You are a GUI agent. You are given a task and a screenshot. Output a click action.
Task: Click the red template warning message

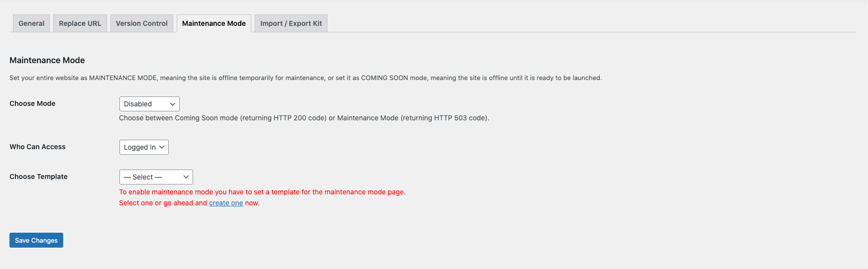pyautogui.click(x=262, y=192)
